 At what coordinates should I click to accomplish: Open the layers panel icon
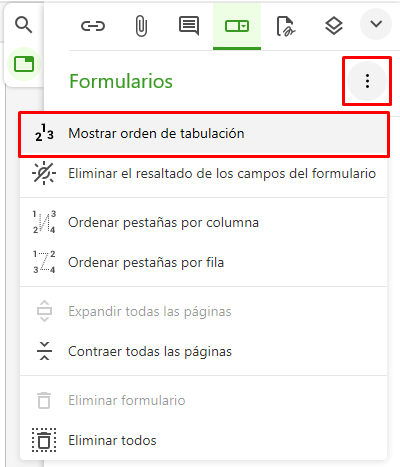tap(334, 26)
